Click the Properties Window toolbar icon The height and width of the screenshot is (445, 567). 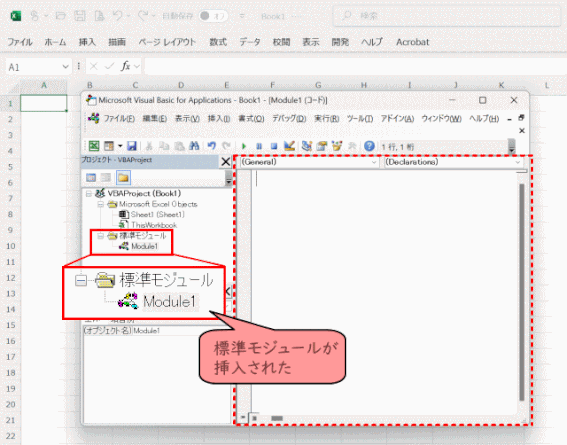(x=321, y=146)
